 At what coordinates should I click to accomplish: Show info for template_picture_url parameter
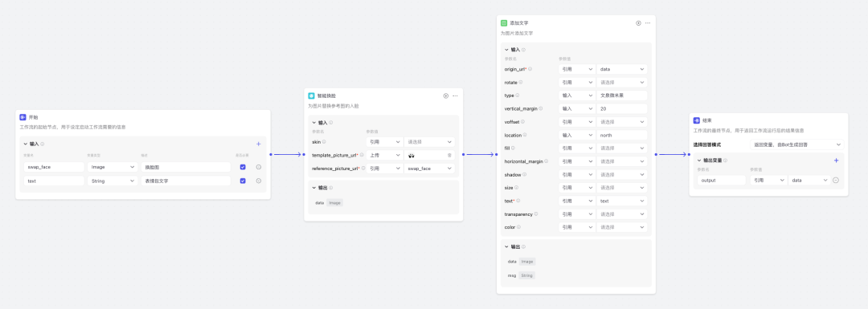click(x=362, y=156)
